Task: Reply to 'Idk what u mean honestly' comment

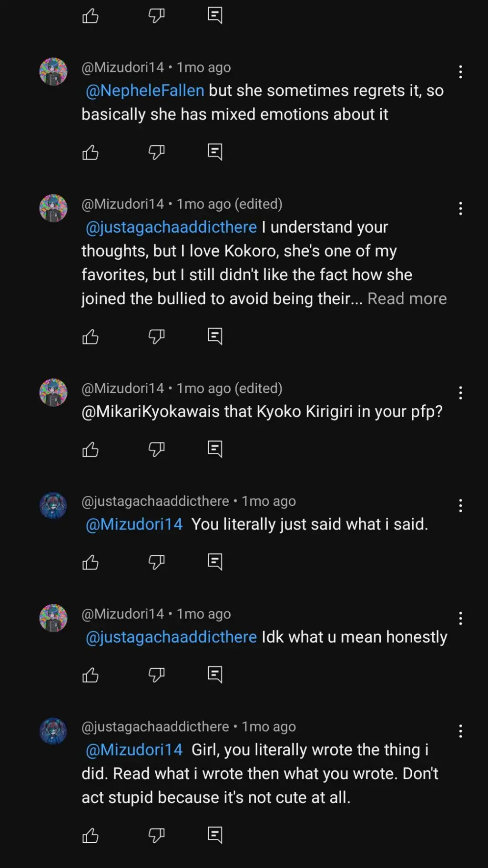Action: (x=215, y=674)
